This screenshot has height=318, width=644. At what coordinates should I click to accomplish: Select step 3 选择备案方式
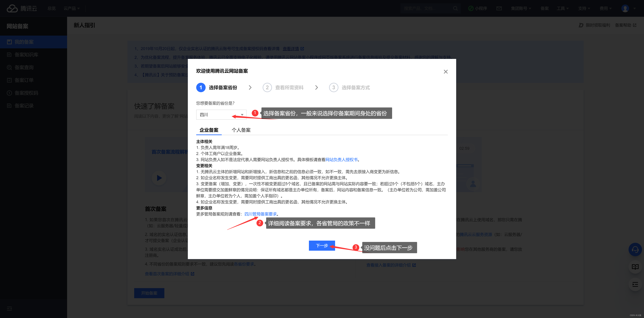click(x=350, y=88)
